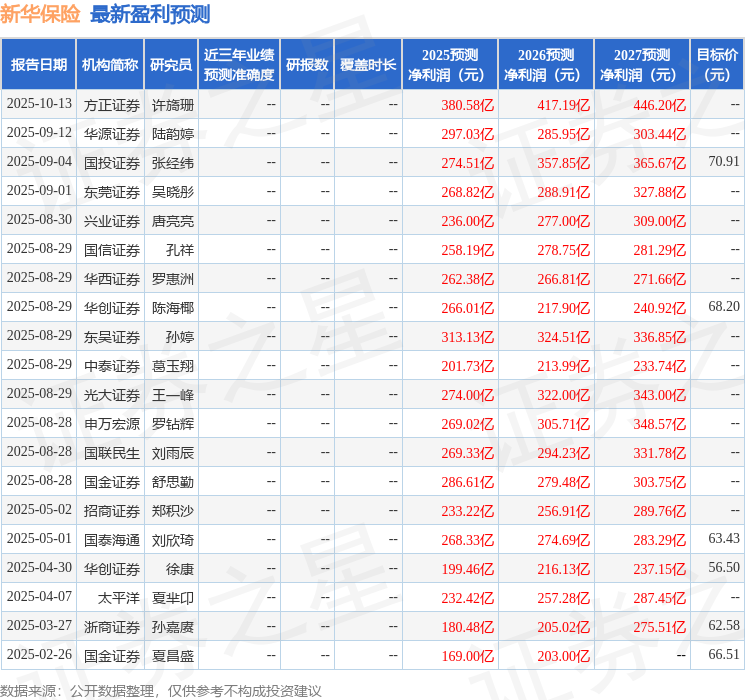The image size is (745, 700).
Task: Click the target price 66.51
Action: [724, 654]
